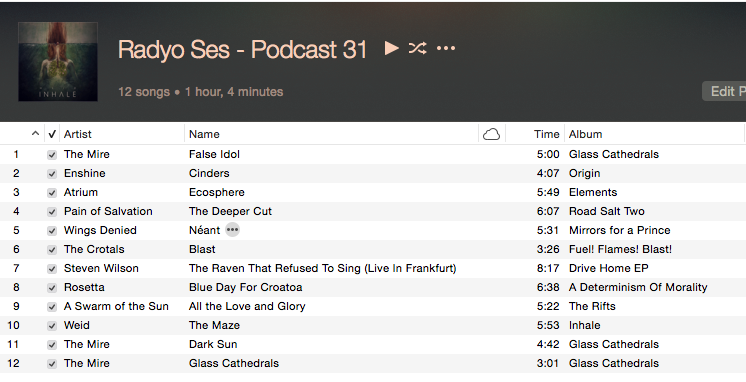Select The Deeper Cut song row

[x=373, y=211]
